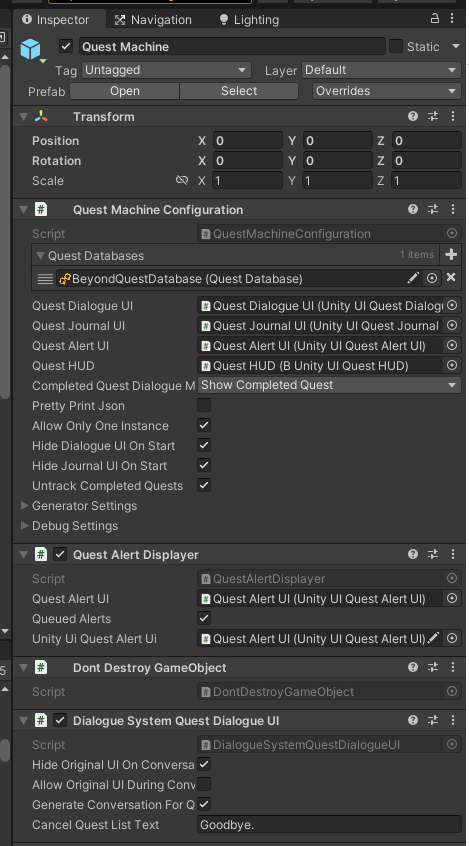Open Quest Alert Displayer help icon
Image resolution: width=469 pixels, height=846 pixels.
tap(413, 554)
